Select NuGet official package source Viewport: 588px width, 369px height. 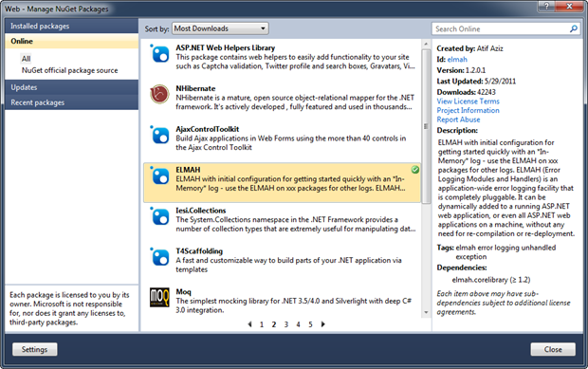pos(69,70)
